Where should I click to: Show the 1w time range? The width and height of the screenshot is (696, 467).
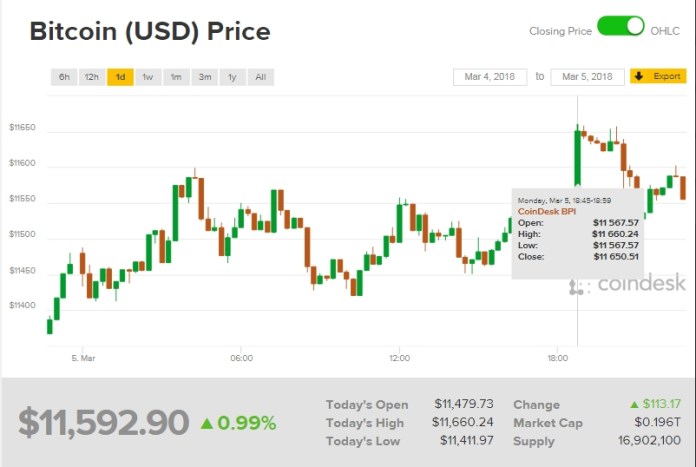click(x=148, y=77)
